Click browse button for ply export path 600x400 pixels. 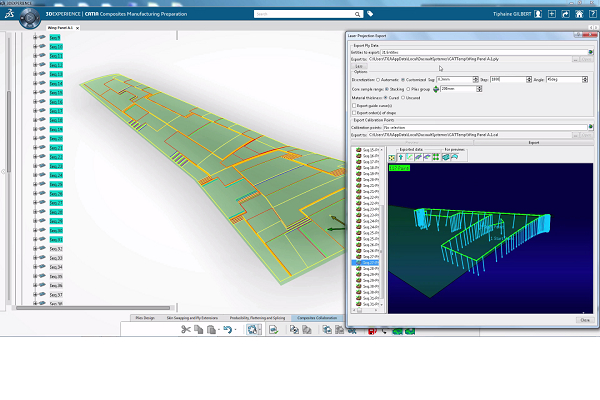[x=576, y=59]
